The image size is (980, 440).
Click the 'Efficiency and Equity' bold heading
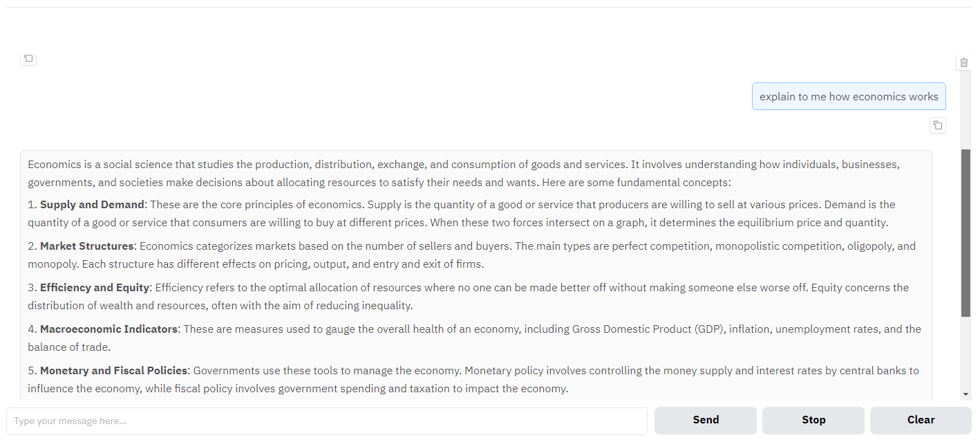(95, 288)
